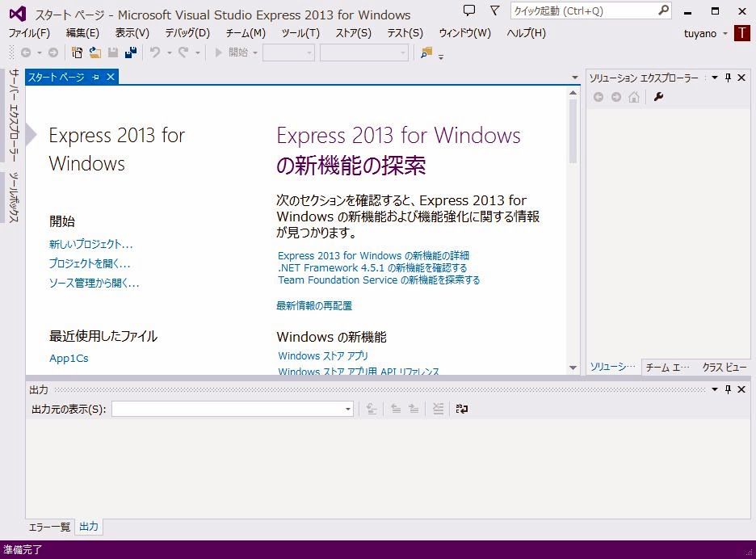756x559 pixels.
Task: Toggle auto-hide pin on Solution Explorer
Action: [x=728, y=78]
